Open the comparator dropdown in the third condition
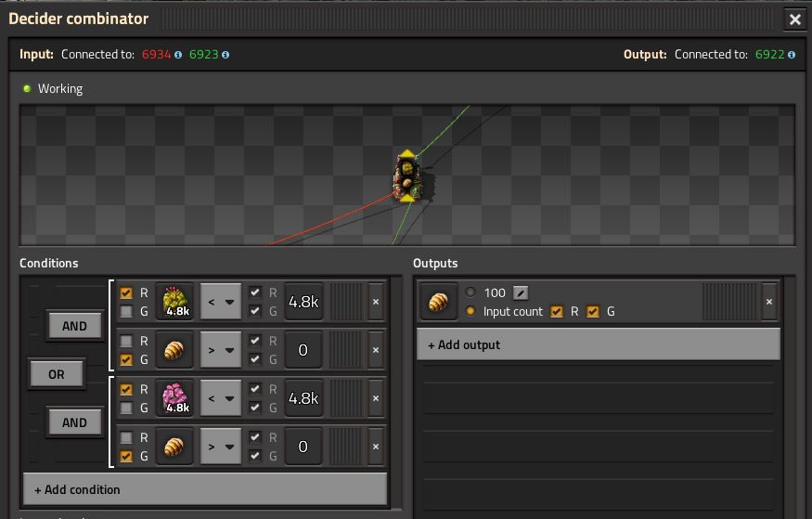Viewport: 812px width, 519px height. (221, 398)
